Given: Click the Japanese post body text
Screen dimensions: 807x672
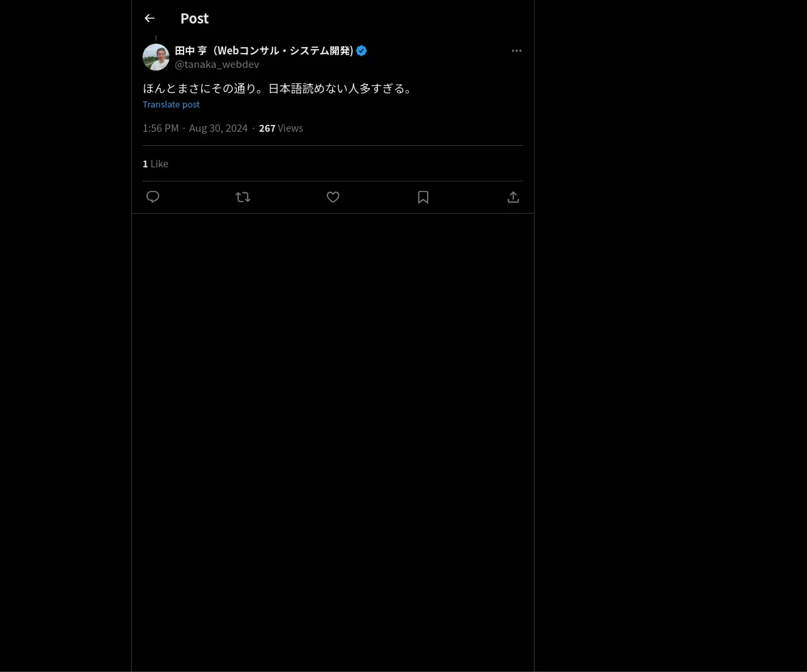Looking at the screenshot, I should tap(278, 88).
